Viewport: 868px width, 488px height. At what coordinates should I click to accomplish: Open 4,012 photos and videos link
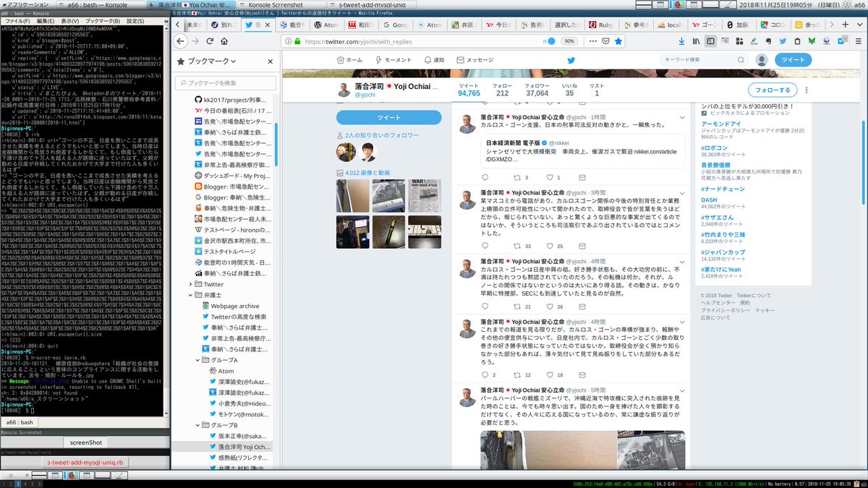[367, 173]
